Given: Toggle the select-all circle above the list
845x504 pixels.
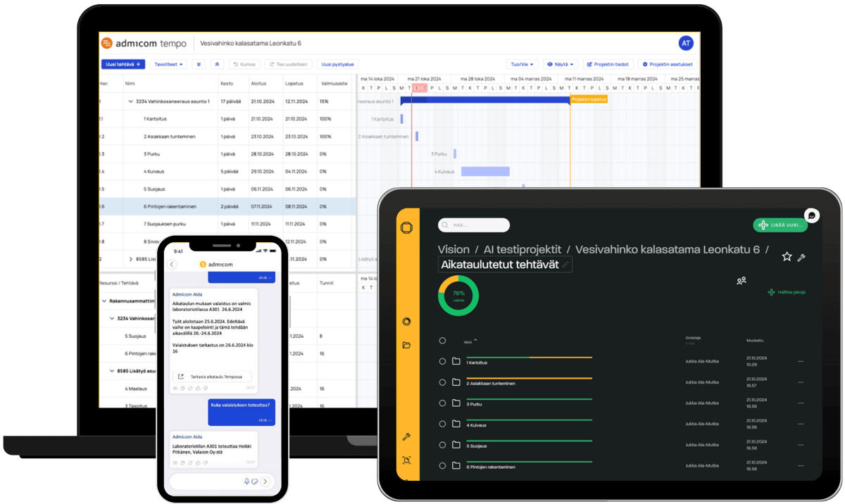Looking at the screenshot, I should pyautogui.click(x=442, y=341).
